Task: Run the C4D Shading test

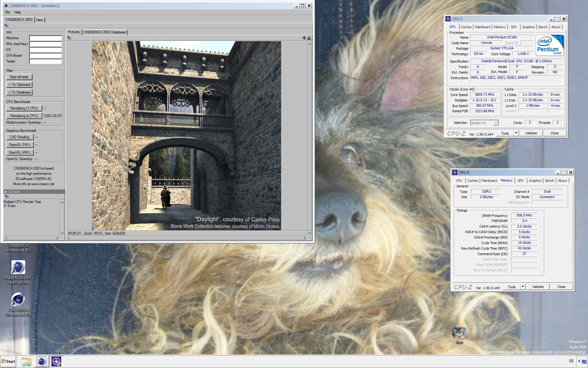Action: [x=20, y=137]
